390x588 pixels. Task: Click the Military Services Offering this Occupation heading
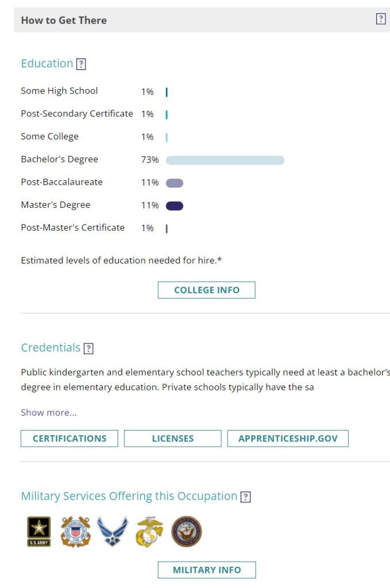129,496
